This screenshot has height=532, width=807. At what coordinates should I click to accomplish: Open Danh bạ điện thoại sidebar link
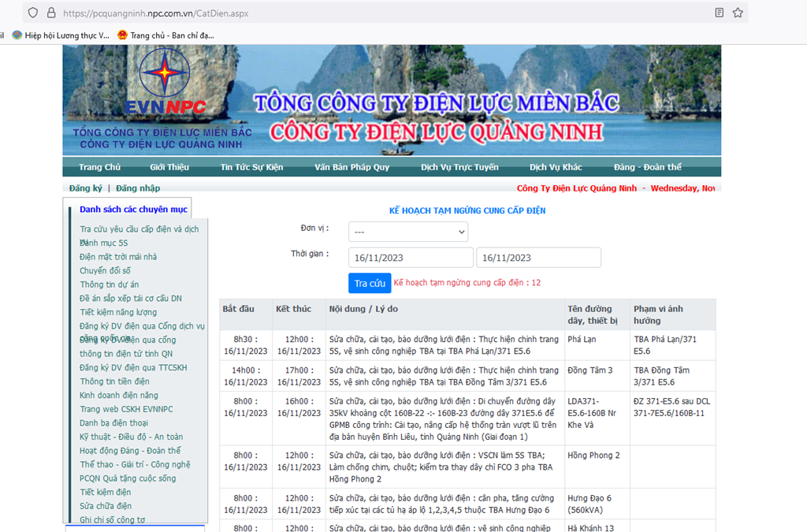click(113, 423)
